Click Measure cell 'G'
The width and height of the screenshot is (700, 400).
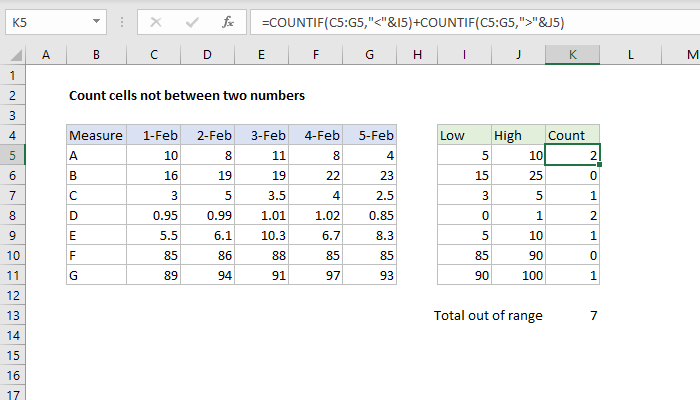click(x=96, y=275)
